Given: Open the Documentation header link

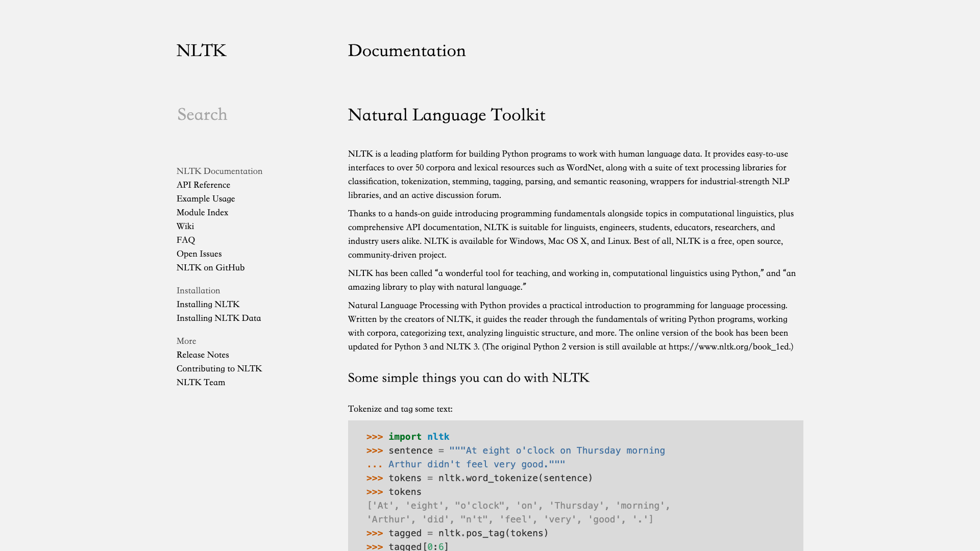Looking at the screenshot, I should click(407, 51).
